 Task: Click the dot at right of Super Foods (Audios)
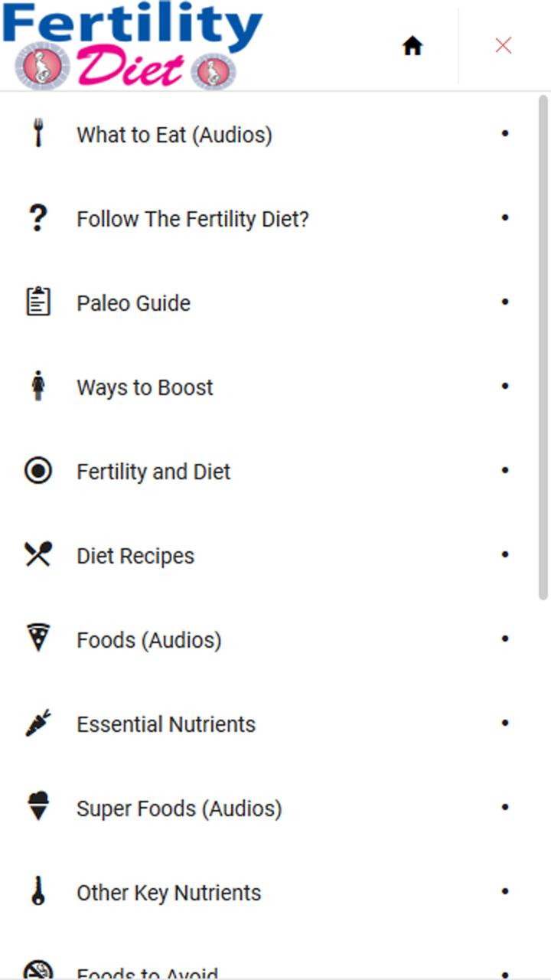pos(504,807)
